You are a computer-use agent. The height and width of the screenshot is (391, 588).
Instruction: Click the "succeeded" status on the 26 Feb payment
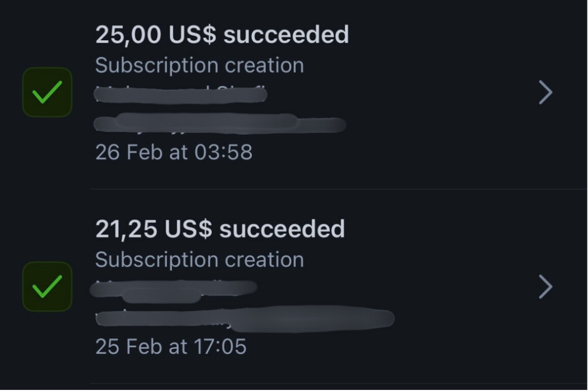pyautogui.click(x=286, y=36)
